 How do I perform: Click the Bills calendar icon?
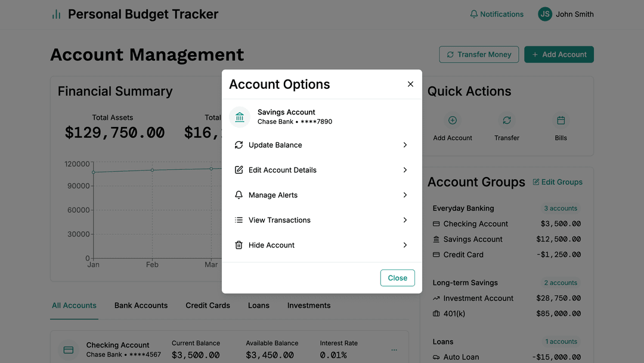pos(561,120)
